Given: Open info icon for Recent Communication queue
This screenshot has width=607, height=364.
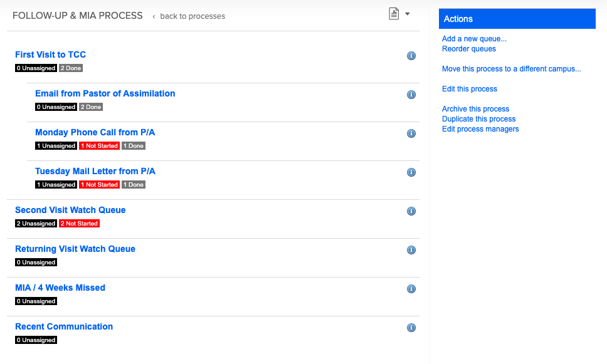Looking at the screenshot, I should pos(411,328).
